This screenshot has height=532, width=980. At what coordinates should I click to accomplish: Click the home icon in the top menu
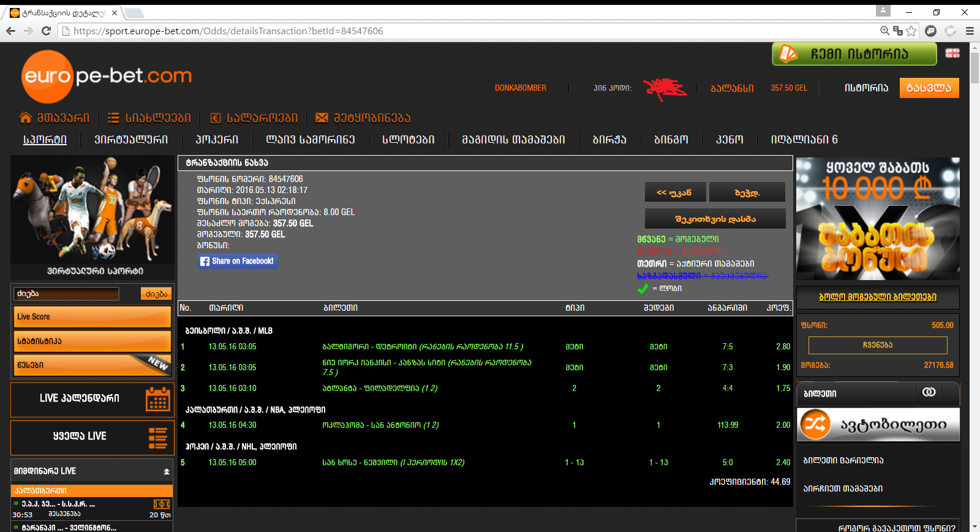click(x=26, y=118)
